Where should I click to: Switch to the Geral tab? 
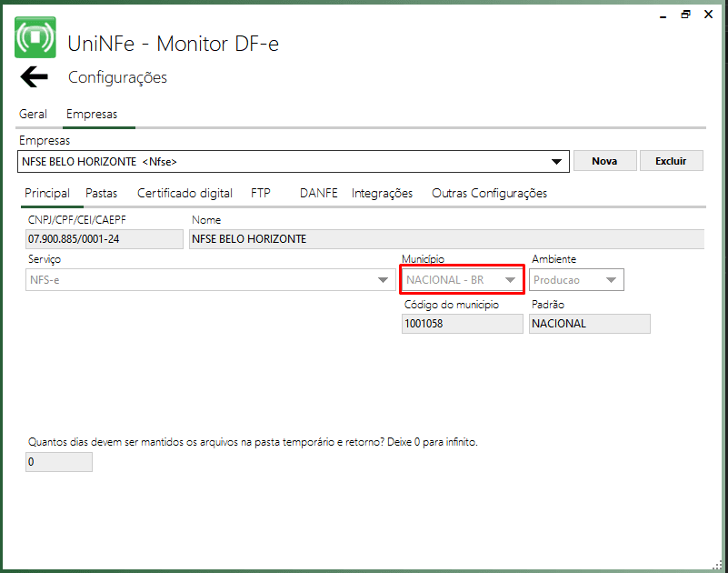pos(33,115)
